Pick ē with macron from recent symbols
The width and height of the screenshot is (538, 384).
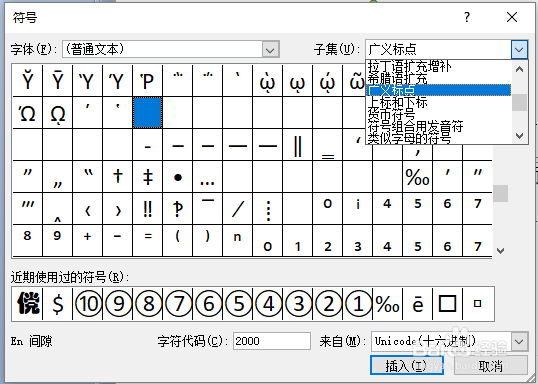tap(418, 304)
